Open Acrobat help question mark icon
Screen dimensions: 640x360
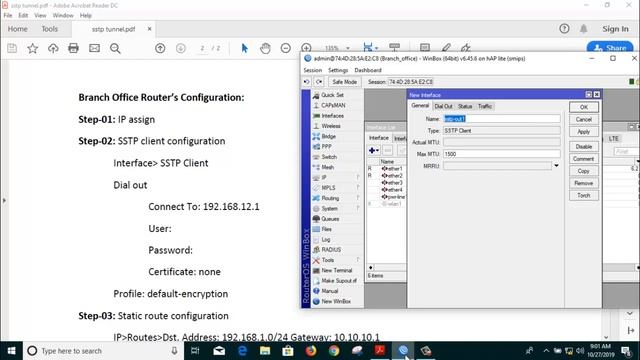pyautogui.click(x=564, y=29)
